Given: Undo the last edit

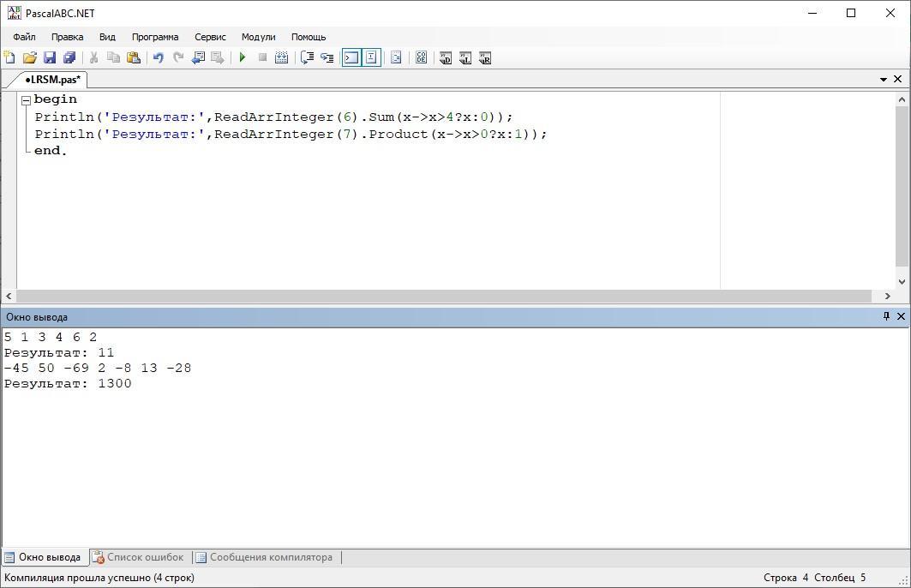Looking at the screenshot, I should pos(158,57).
